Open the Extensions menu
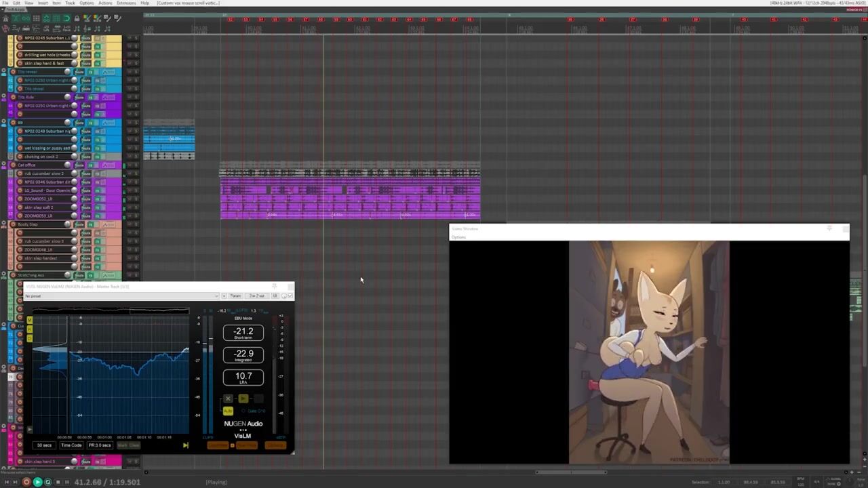Image resolution: width=868 pixels, height=488 pixels. 126,3
